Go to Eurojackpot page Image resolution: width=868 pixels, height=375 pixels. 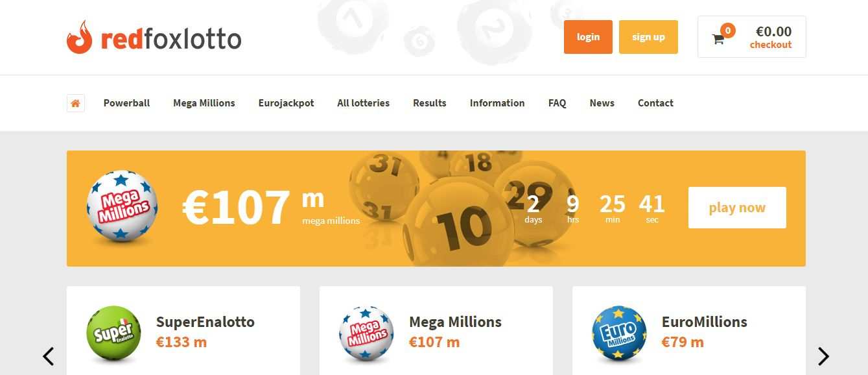(286, 103)
